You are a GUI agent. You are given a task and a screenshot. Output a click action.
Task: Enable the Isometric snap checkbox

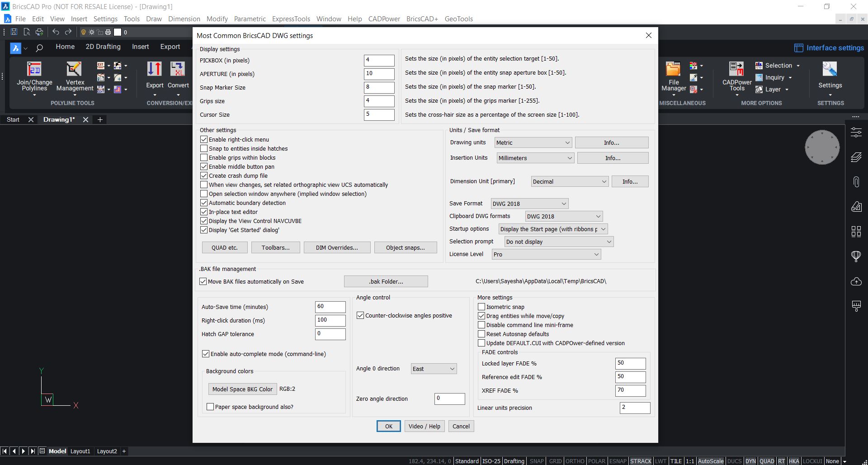481,307
